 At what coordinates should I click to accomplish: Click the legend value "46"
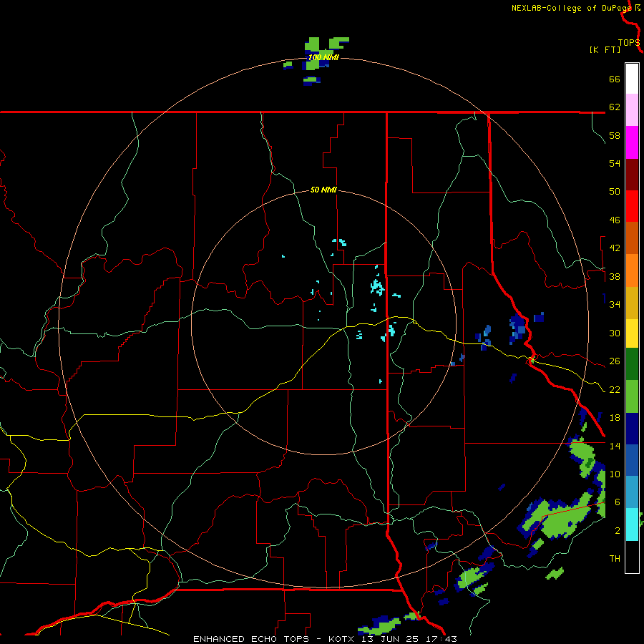[x=615, y=220]
